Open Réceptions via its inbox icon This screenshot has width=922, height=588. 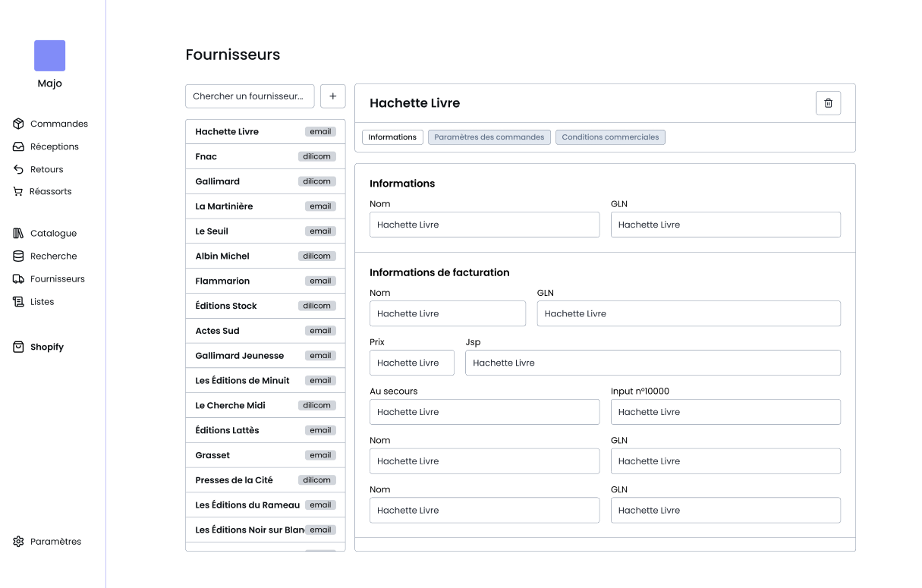[x=19, y=146]
